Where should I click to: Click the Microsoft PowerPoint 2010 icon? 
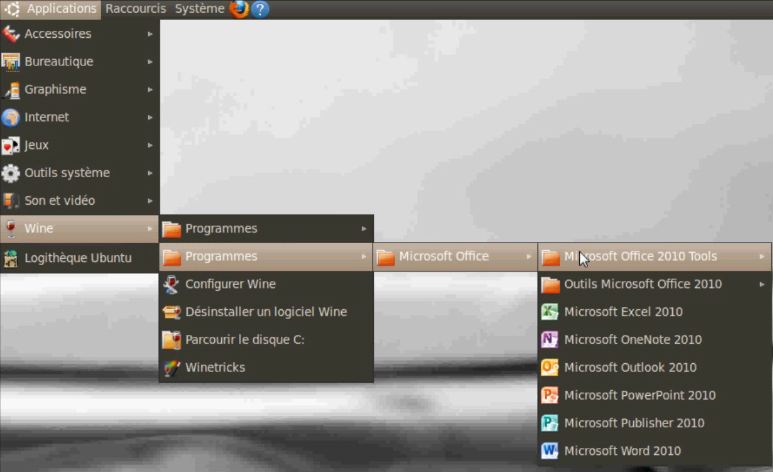pyautogui.click(x=550, y=396)
